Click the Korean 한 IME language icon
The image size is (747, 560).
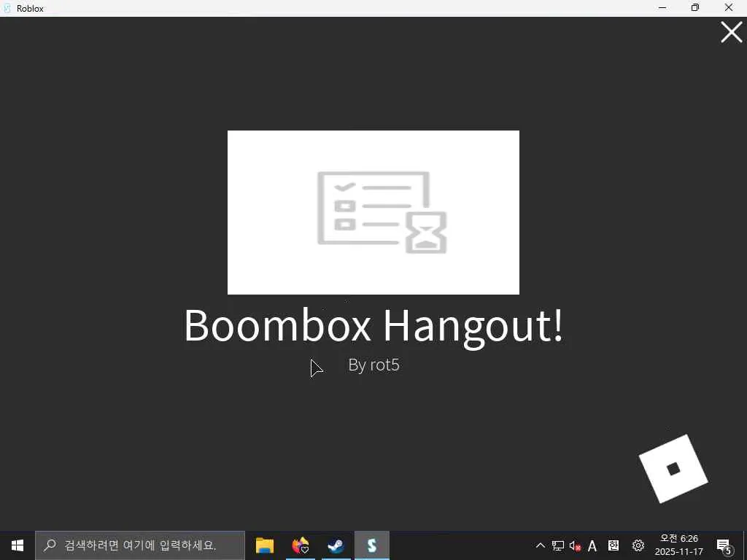pyautogui.click(x=614, y=545)
